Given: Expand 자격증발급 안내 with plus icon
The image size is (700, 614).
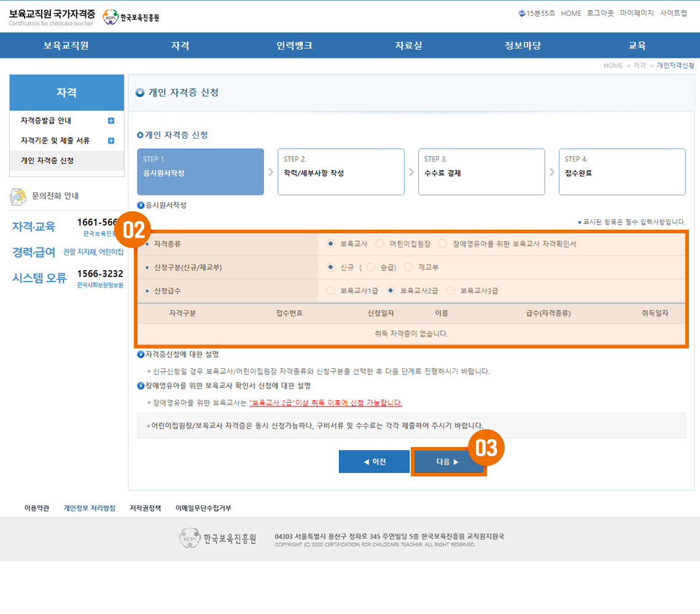Looking at the screenshot, I should [111, 121].
